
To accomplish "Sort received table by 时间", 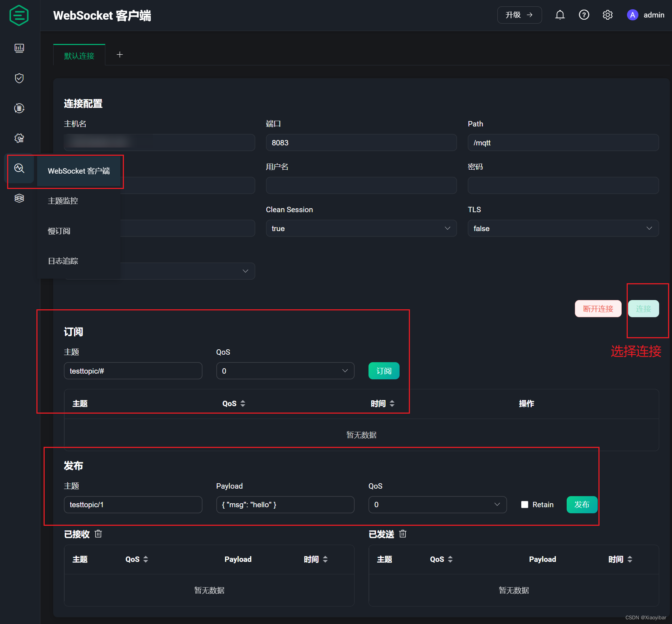I will pos(325,559).
